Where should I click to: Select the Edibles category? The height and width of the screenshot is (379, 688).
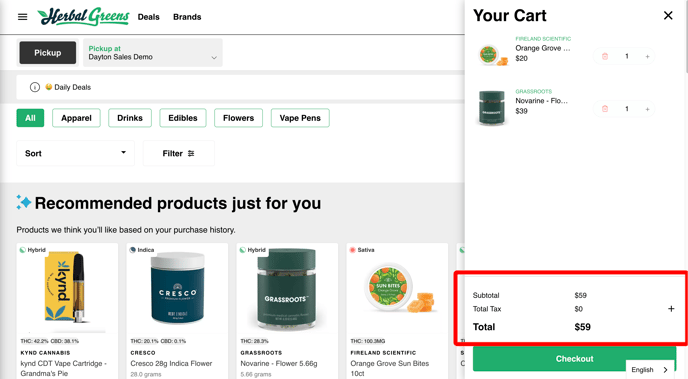coord(183,118)
